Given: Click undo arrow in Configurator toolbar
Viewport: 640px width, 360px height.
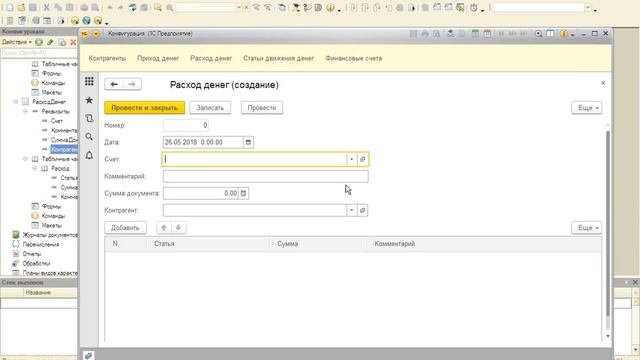Looking at the screenshot, I should coord(110,7).
